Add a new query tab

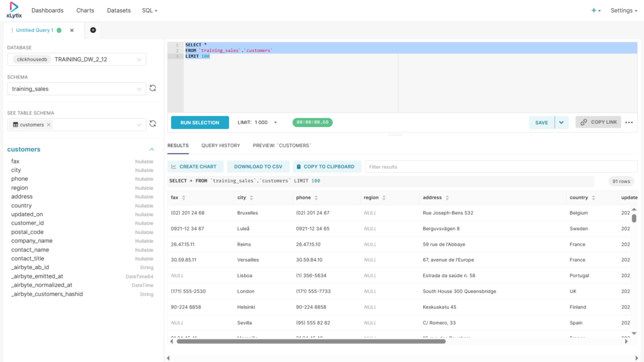pyautogui.click(x=93, y=30)
